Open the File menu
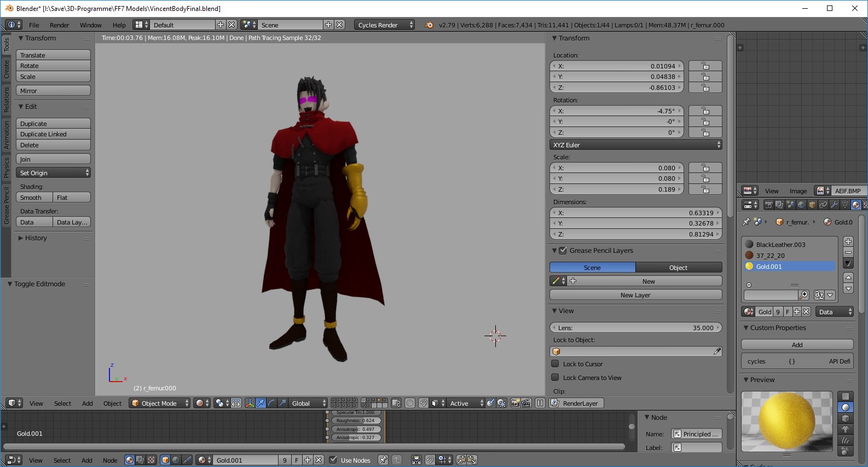Viewport: 868px width, 467px height. point(34,25)
